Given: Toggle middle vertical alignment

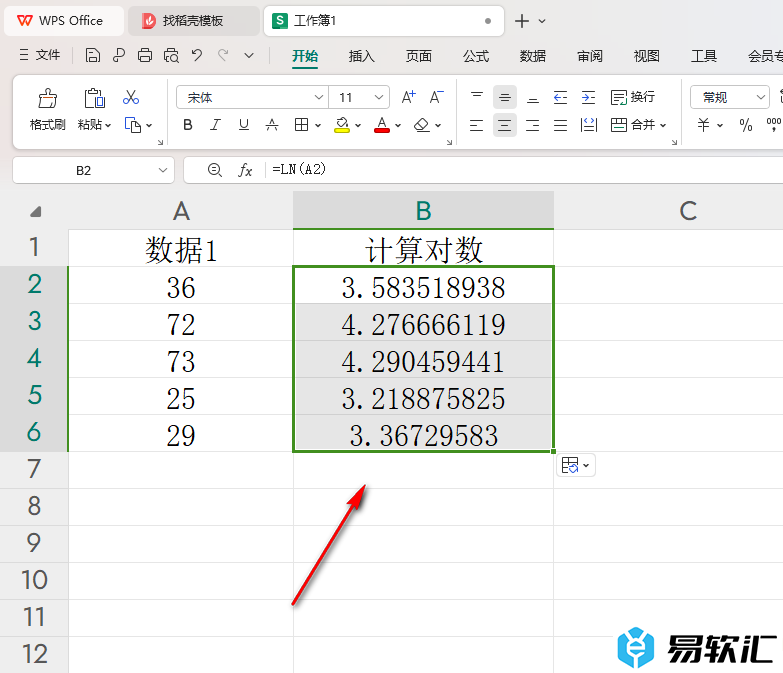Looking at the screenshot, I should (505, 97).
